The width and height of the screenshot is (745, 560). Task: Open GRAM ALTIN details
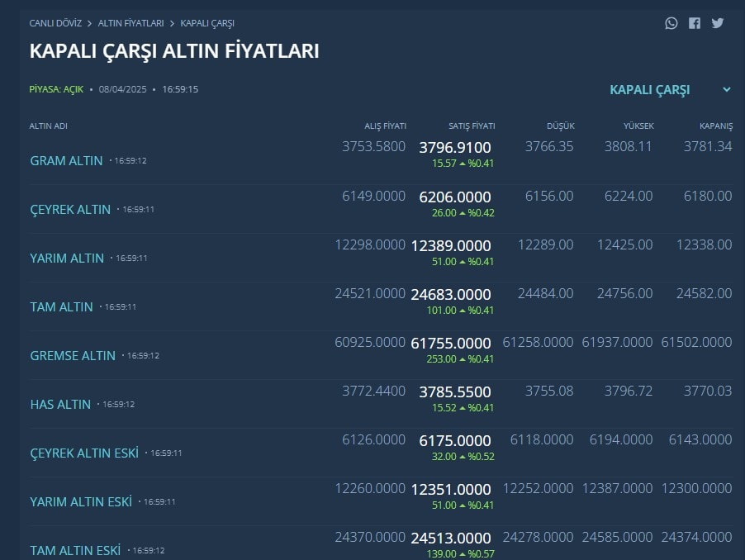tap(66, 161)
